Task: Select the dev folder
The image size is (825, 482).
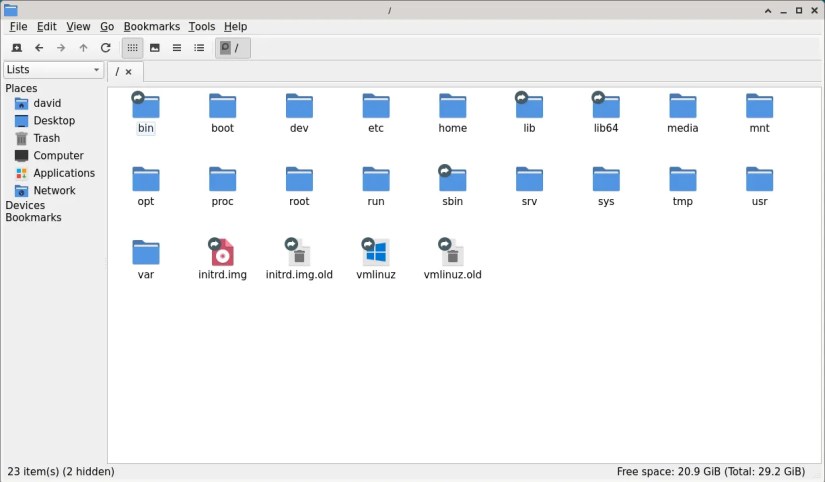Action: point(299,113)
